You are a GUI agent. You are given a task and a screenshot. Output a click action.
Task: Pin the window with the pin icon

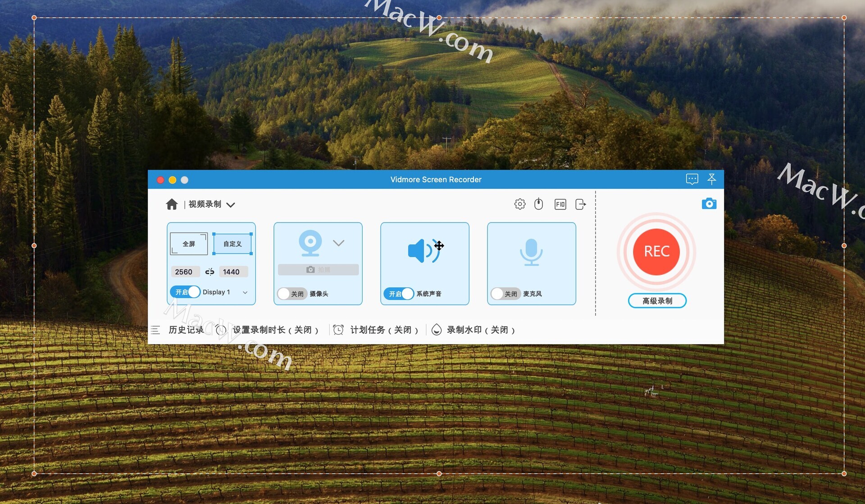pyautogui.click(x=712, y=179)
